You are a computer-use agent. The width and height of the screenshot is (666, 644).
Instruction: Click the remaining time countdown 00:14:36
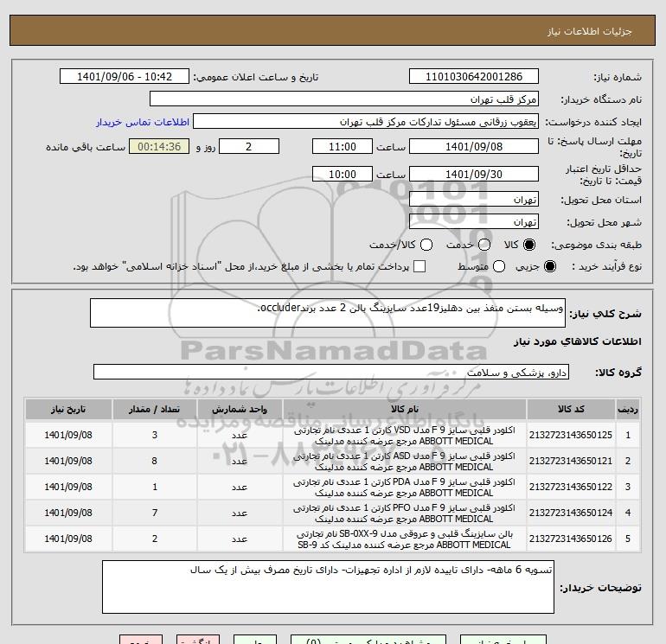[159, 146]
